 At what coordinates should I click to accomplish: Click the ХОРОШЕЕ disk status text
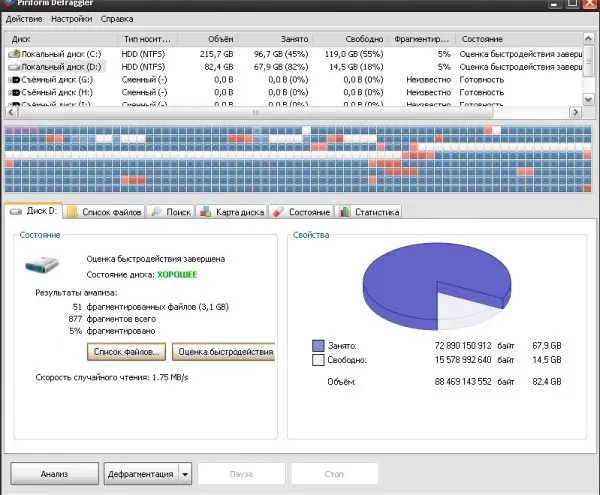177,275
